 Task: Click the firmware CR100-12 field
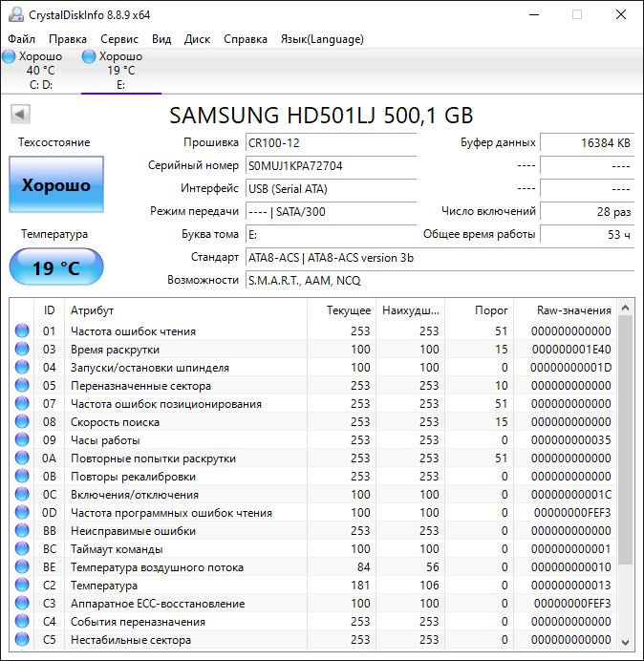coord(330,142)
